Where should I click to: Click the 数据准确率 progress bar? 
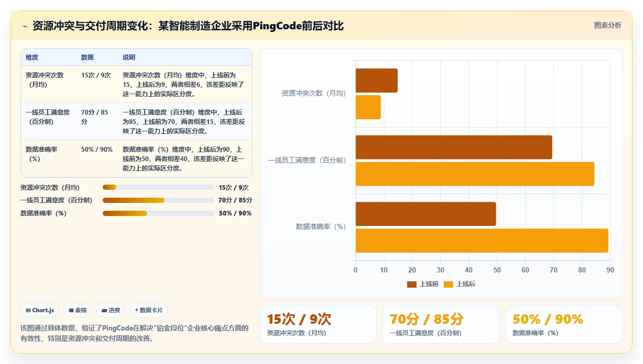pos(159,213)
